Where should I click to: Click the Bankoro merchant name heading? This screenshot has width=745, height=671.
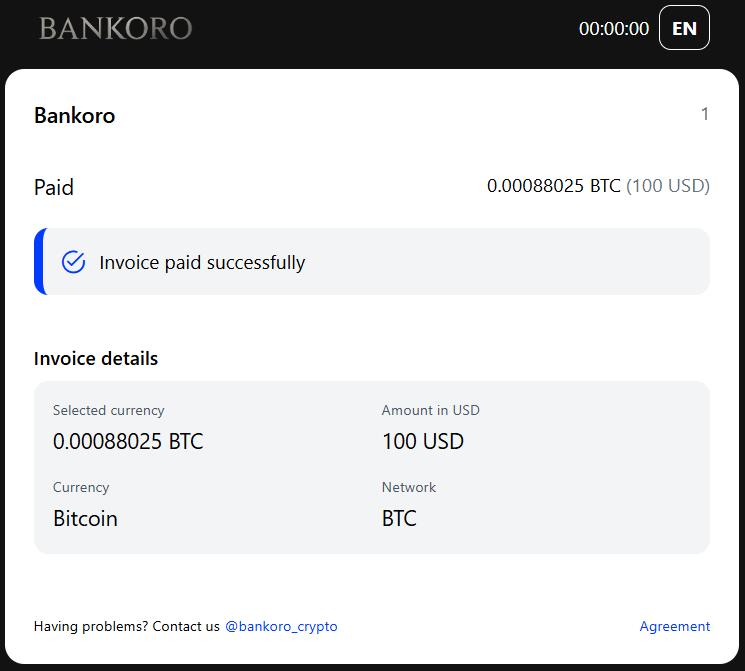click(x=75, y=116)
